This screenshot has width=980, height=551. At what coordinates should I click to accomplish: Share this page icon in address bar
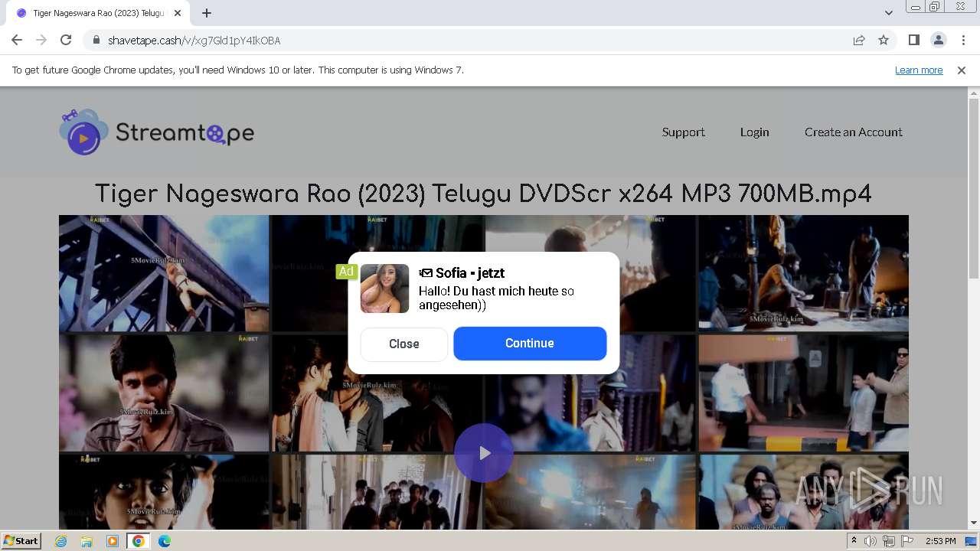click(x=859, y=40)
